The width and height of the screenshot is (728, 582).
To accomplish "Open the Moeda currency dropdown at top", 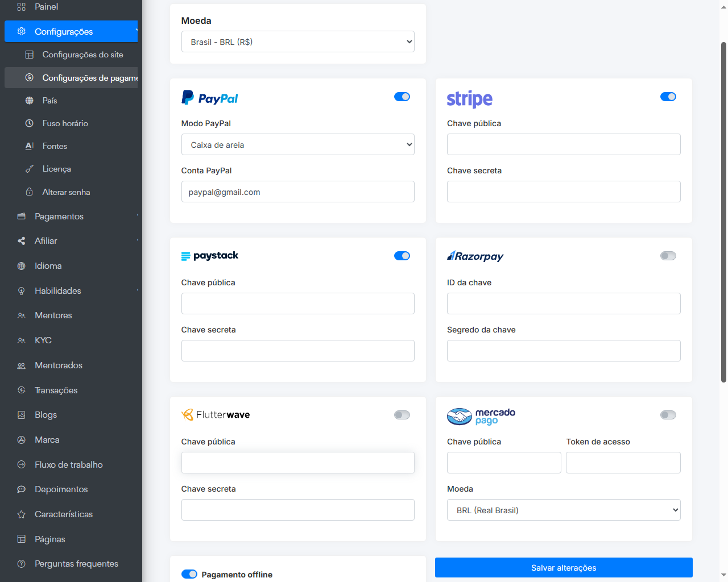I will point(297,41).
